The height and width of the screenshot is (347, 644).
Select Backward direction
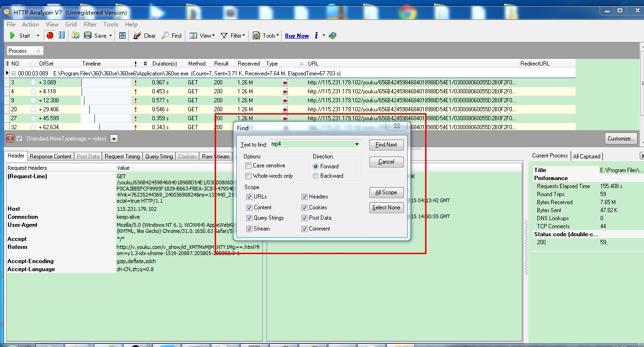click(316, 176)
